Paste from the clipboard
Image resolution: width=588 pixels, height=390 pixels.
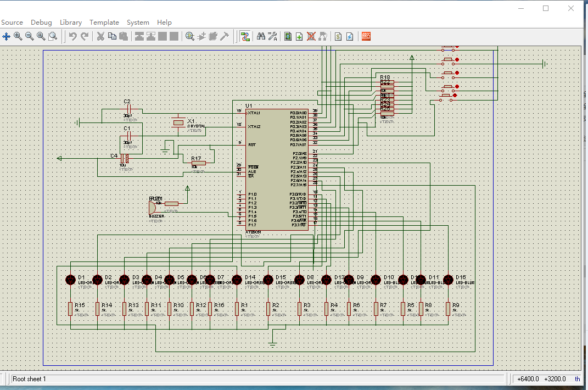tap(124, 36)
